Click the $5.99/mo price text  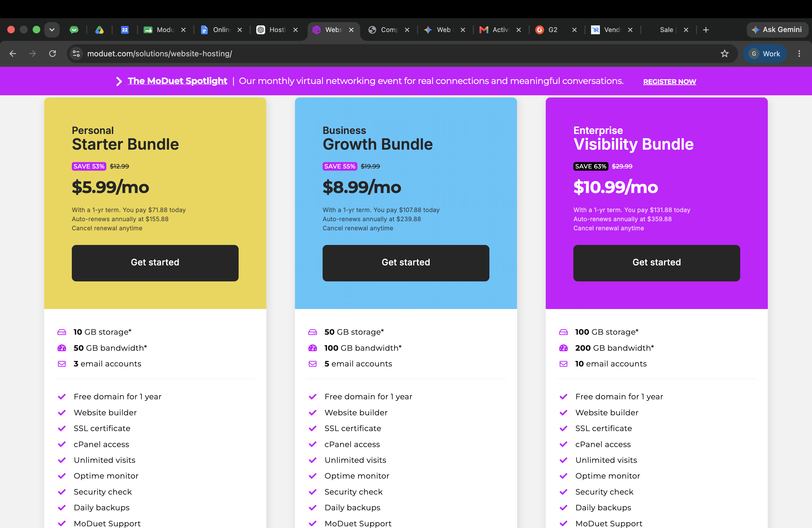(x=110, y=187)
